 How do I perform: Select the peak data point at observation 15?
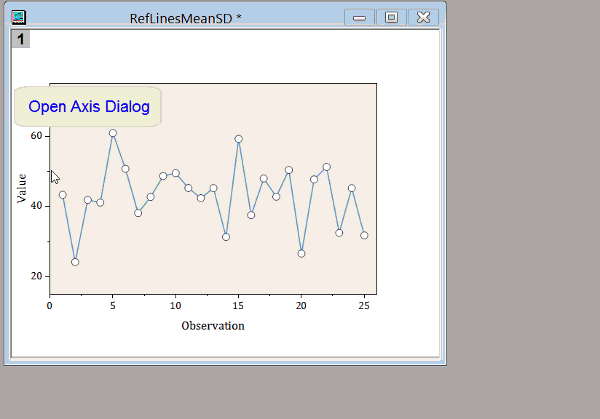[x=239, y=139]
